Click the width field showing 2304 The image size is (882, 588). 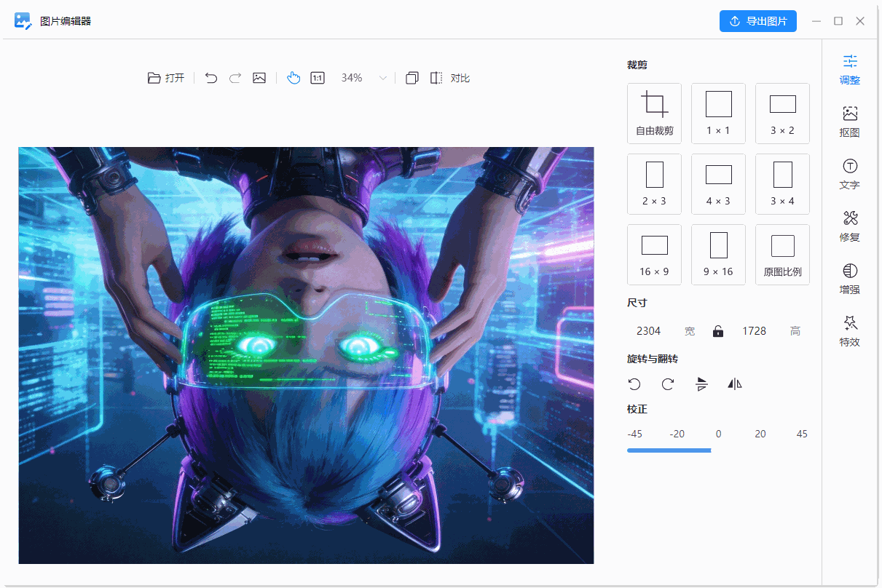648,331
